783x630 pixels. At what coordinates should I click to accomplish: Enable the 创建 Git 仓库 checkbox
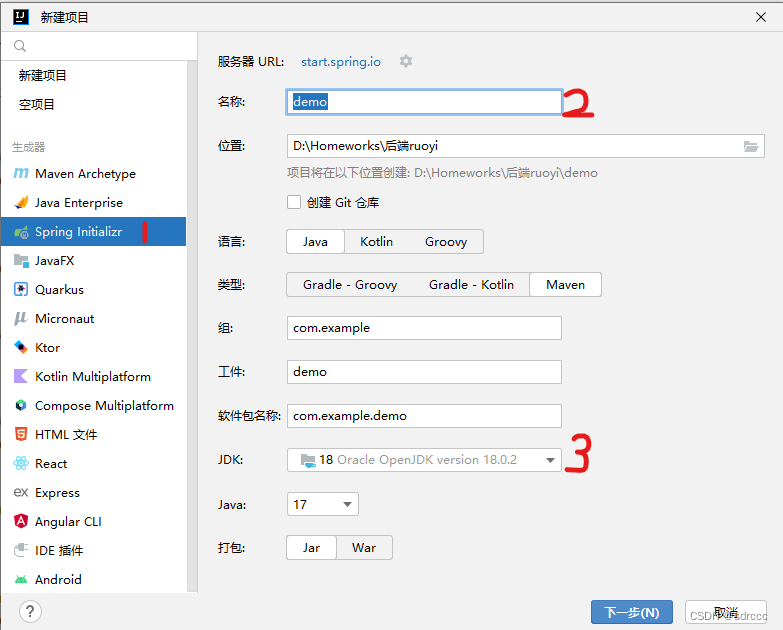click(294, 202)
